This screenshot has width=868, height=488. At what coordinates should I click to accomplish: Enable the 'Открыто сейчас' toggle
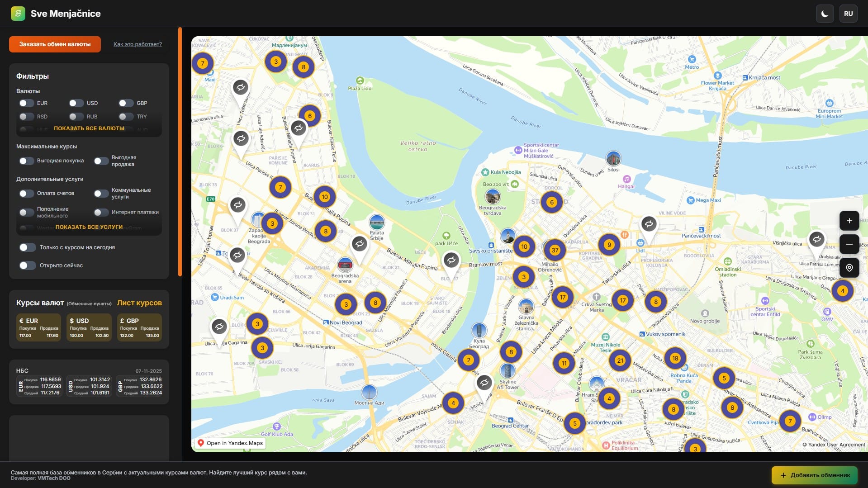point(27,265)
